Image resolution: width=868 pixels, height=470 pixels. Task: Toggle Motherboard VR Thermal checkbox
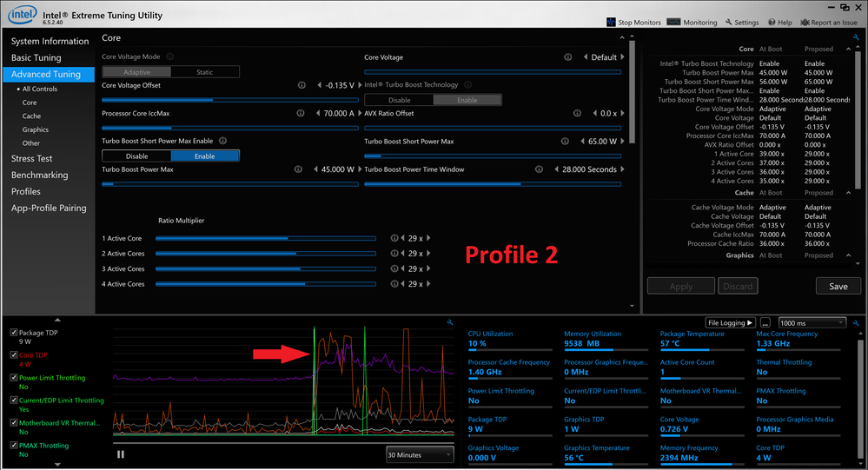pos(14,422)
